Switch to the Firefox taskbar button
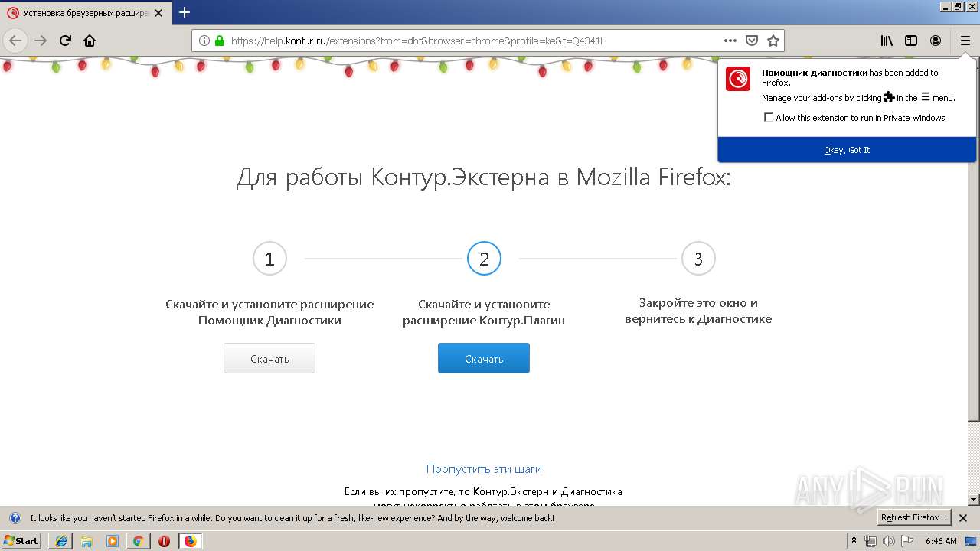The height and width of the screenshot is (551, 980). pos(190,540)
